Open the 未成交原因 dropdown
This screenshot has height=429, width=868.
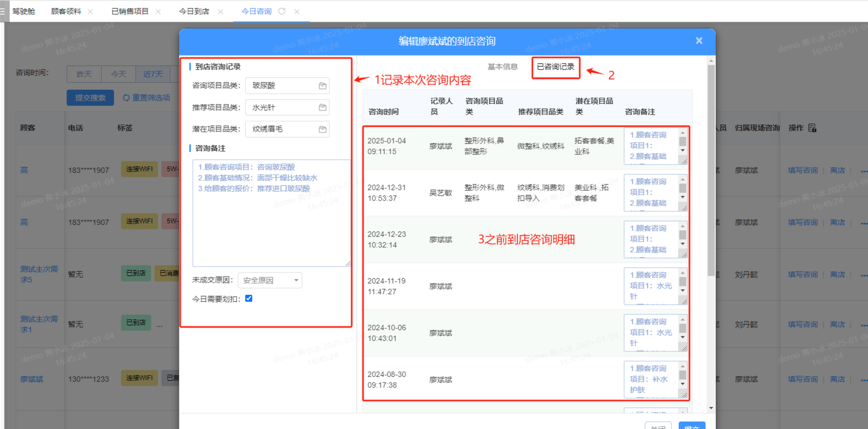pyautogui.click(x=270, y=280)
